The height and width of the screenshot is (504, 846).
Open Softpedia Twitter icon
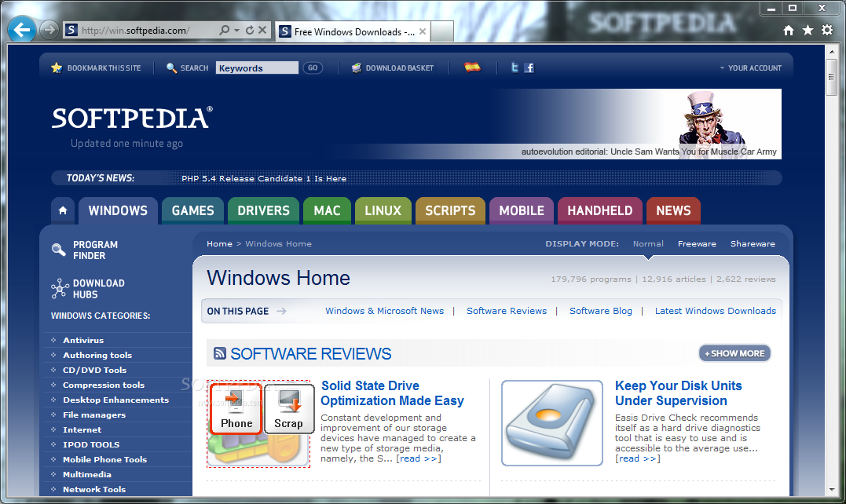[x=515, y=68]
